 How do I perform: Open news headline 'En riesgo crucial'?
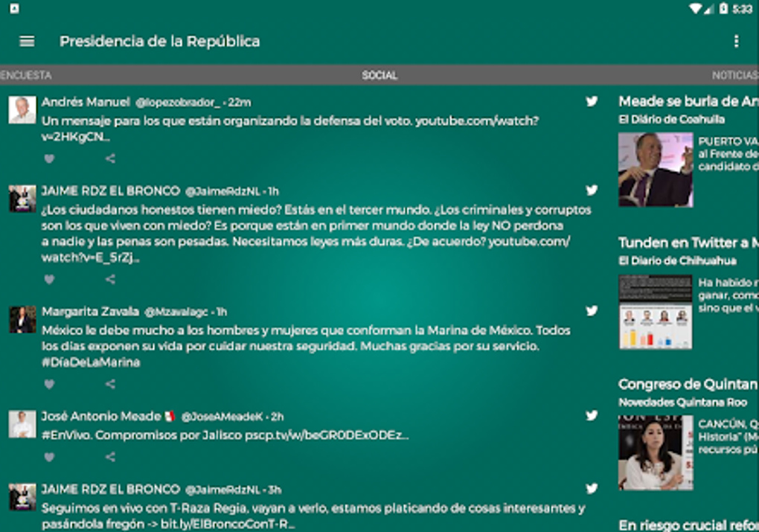pyautogui.click(x=688, y=525)
